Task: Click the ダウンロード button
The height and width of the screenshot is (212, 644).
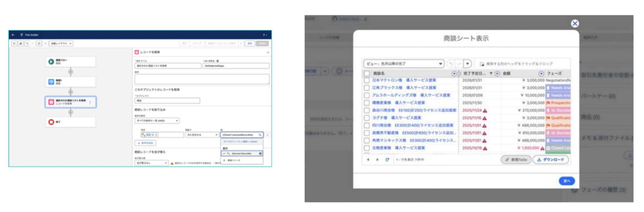Action: pos(551,160)
